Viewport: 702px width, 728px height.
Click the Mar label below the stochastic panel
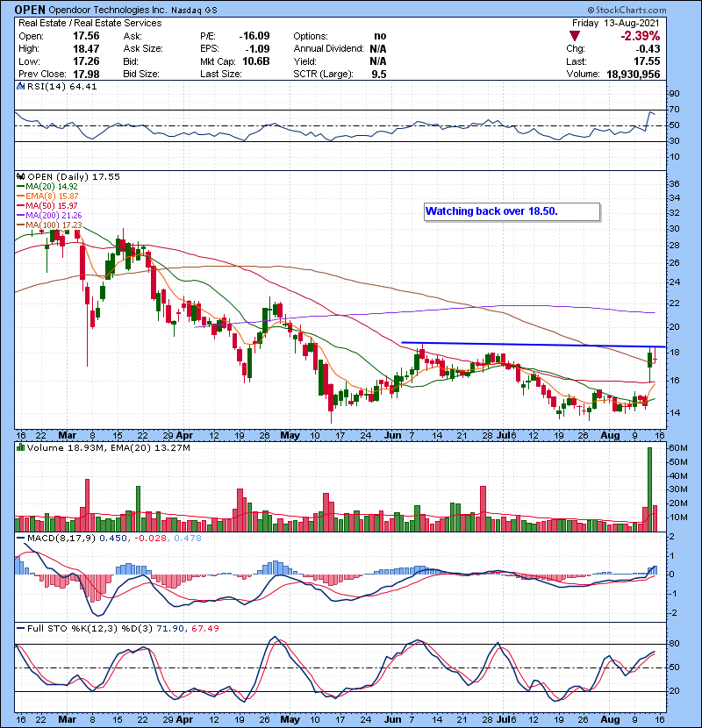click(68, 719)
